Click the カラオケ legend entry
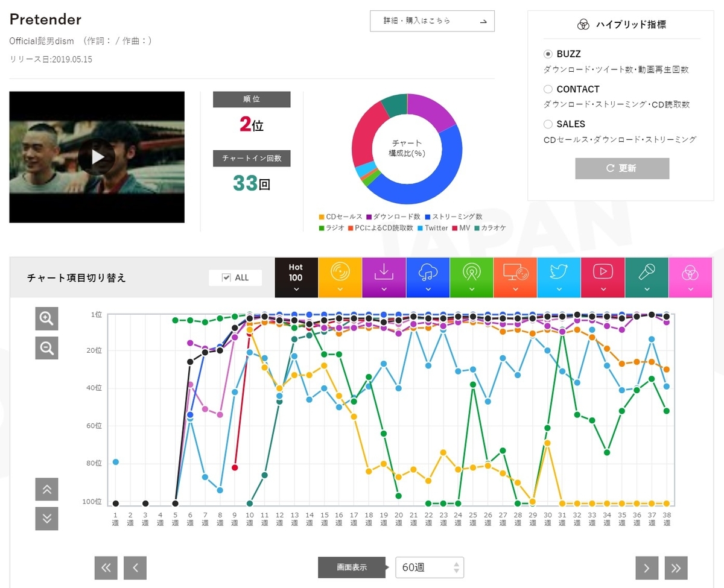 [x=489, y=228]
